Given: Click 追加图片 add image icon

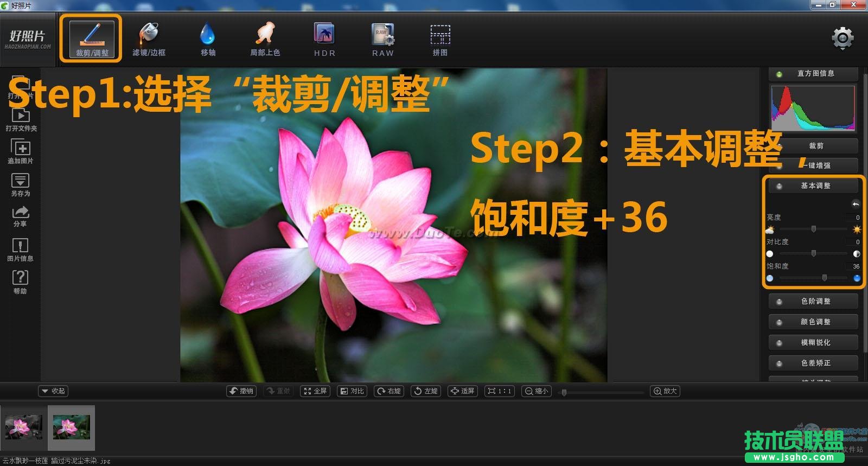Looking at the screenshot, I should coord(21,151).
